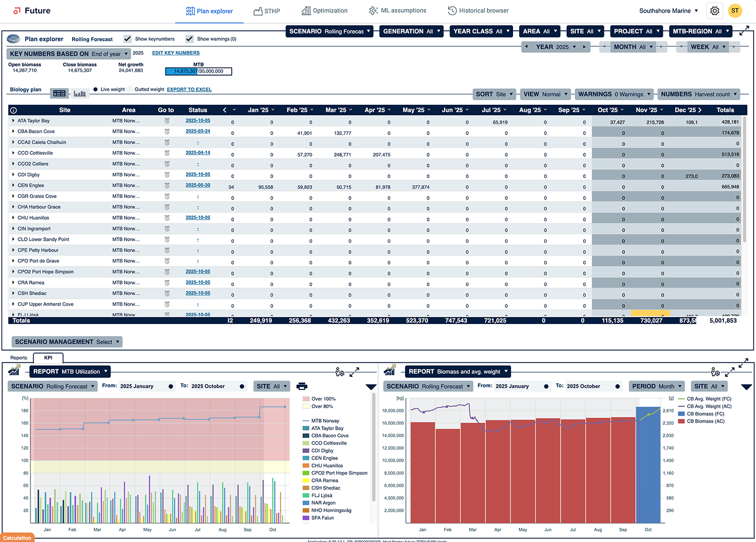
Task: Expand the CEN Englee site row
Action: click(x=14, y=185)
